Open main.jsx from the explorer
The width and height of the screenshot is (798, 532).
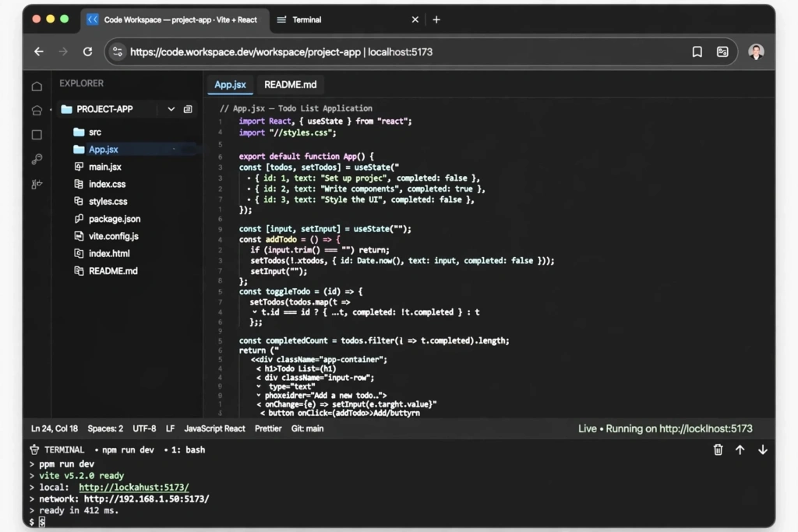105,167
